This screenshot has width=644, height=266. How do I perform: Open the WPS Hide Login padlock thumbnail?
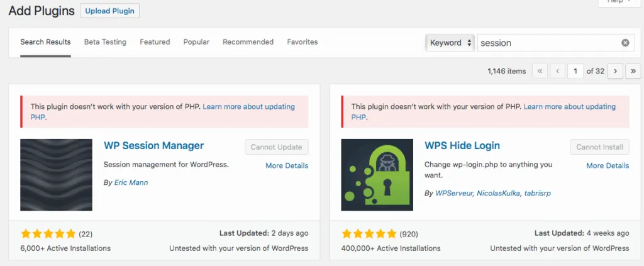tap(377, 175)
